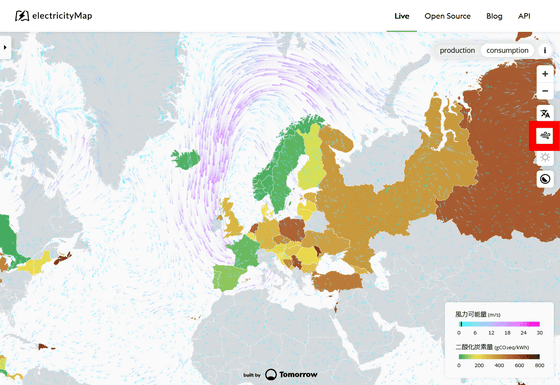This screenshot has width=560, height=385.
Task: Click the Tomorrow logo link
Action: click(x=291, y=374)
